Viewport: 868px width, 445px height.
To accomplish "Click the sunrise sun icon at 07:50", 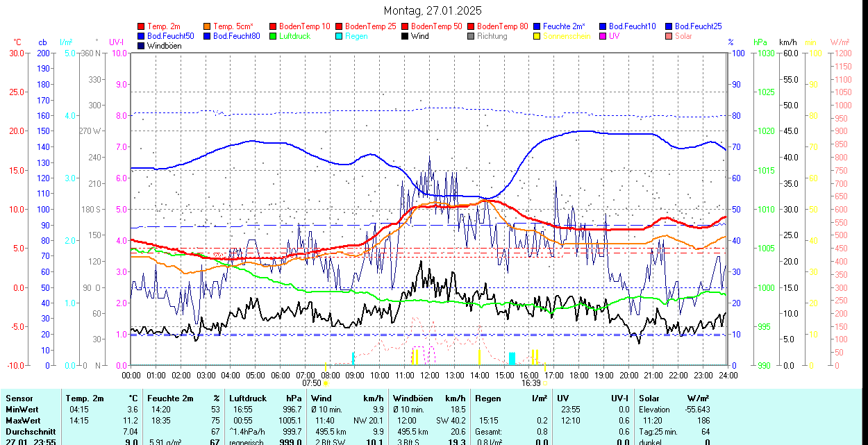I will tap(326, 383).
